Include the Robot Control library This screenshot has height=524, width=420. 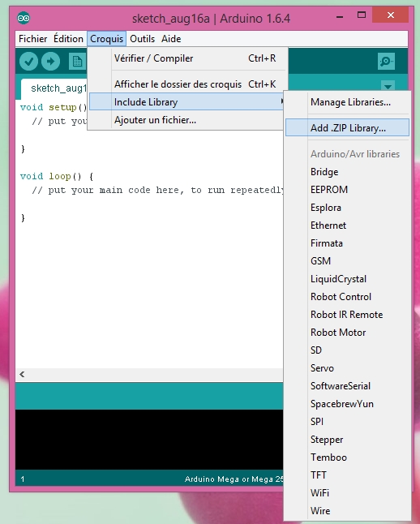point(347,296)
